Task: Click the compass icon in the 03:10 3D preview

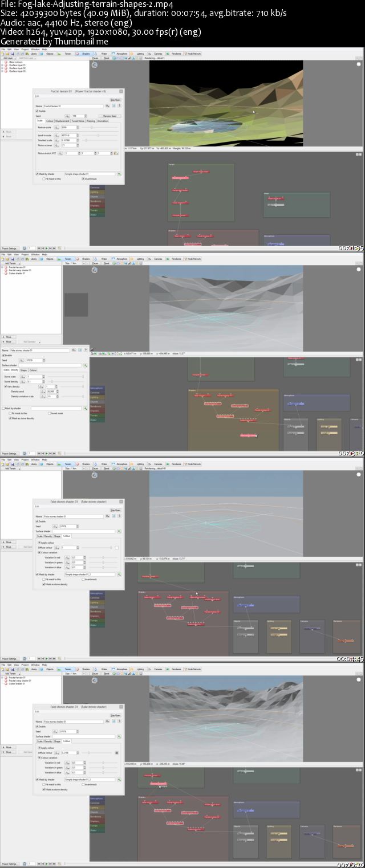Action: click(95, 270)
